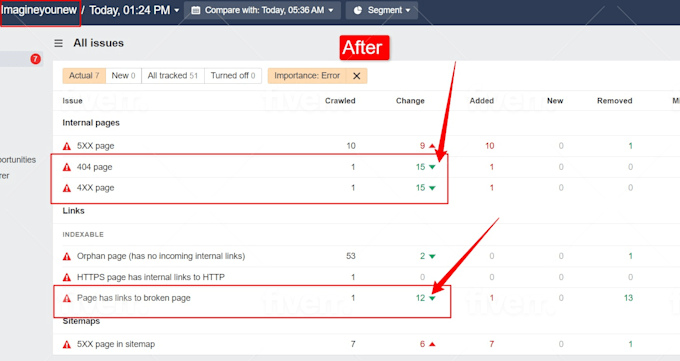Click the red 7 badge in sidebar
Image resolution: width=680 pixels, height=361 pixels.
[x=36, y=59]
